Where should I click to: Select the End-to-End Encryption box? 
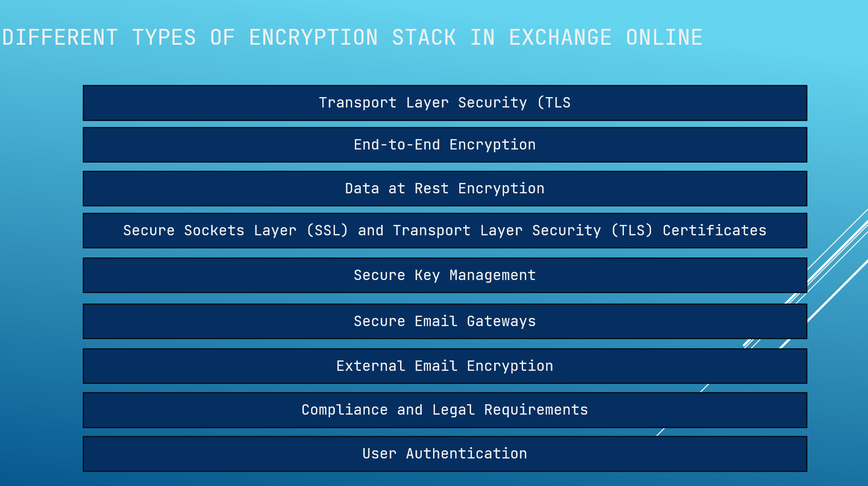point(445,145)
